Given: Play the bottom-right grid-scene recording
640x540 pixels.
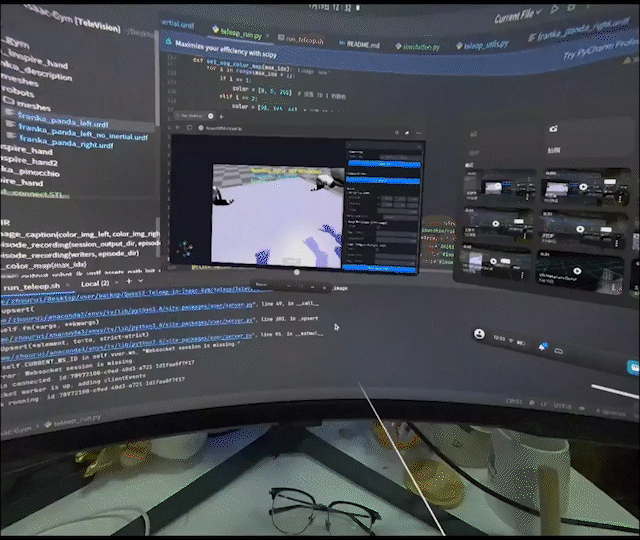Looking at the screenshot, I should pos(577,271).
